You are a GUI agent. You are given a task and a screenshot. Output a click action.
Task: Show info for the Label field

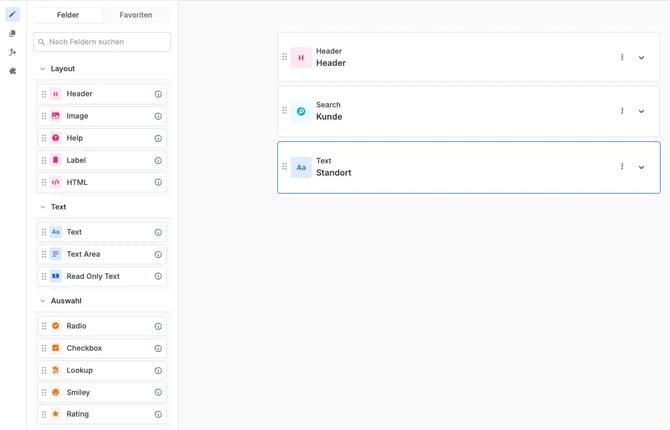(158, 161)
